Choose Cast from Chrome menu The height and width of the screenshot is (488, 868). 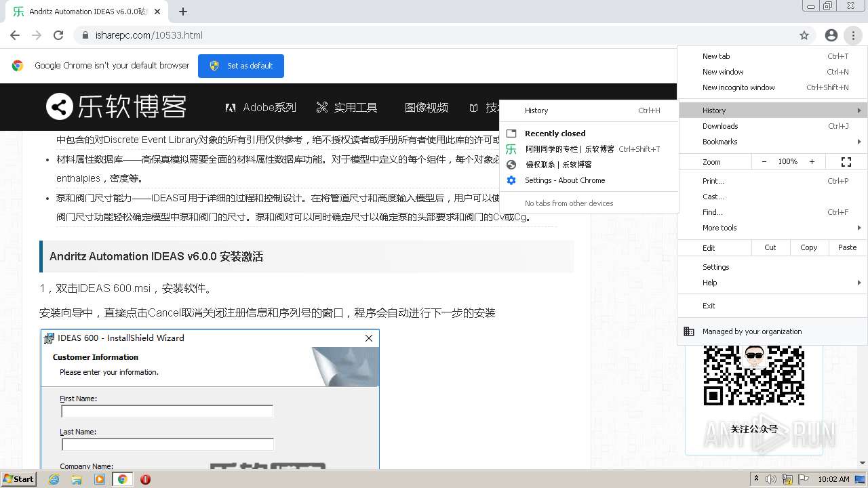click(x=772, y=197)
